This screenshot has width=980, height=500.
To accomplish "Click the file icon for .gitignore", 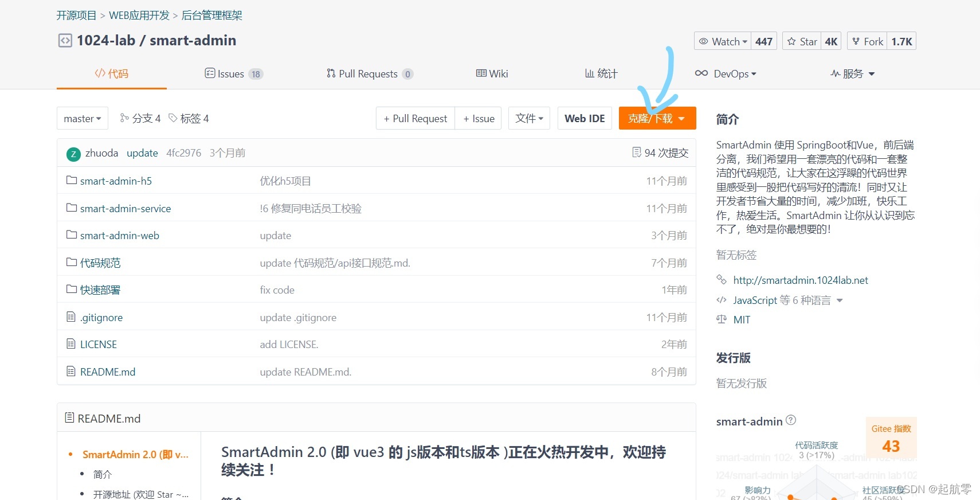I will coord(71,317).
